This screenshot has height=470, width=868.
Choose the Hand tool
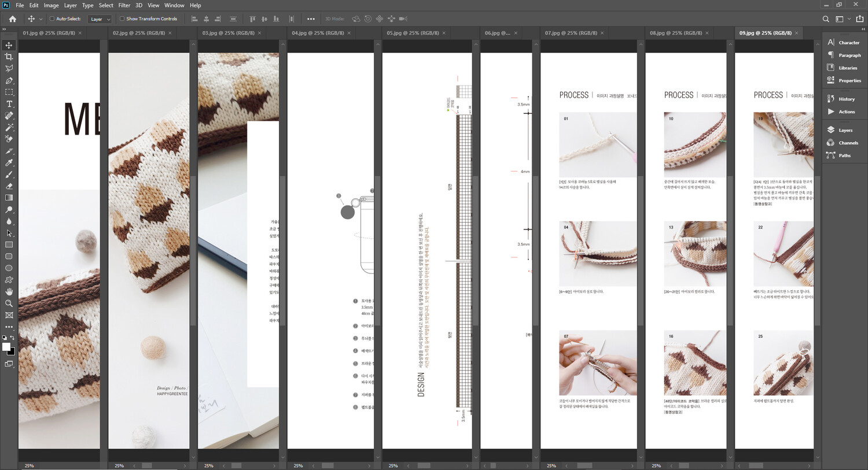(x=9, y=291)
